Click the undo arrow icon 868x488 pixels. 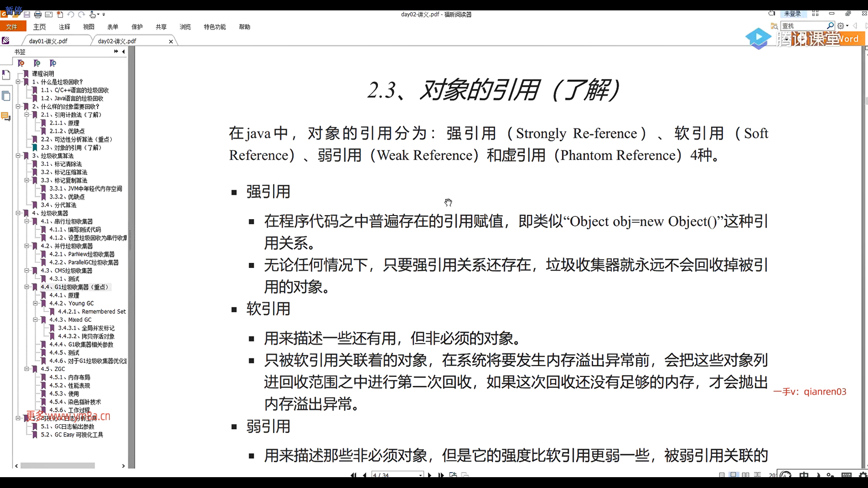click(x=71, y=14)
